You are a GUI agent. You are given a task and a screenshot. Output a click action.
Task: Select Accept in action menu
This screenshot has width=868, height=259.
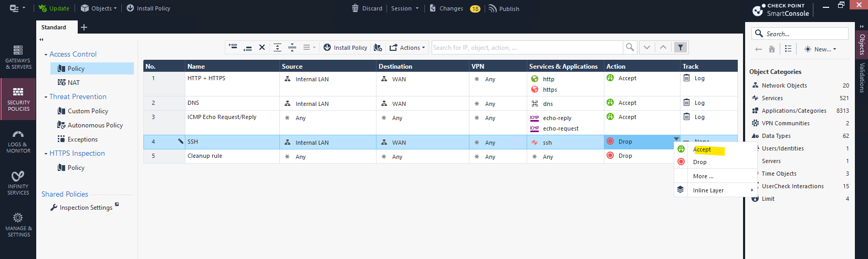715,149
